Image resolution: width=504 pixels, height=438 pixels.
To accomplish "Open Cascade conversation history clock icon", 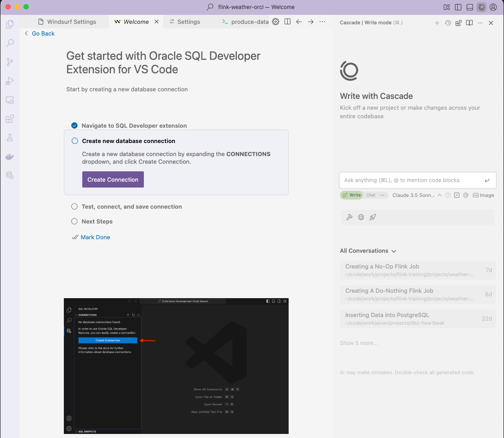I will (448, 23).
